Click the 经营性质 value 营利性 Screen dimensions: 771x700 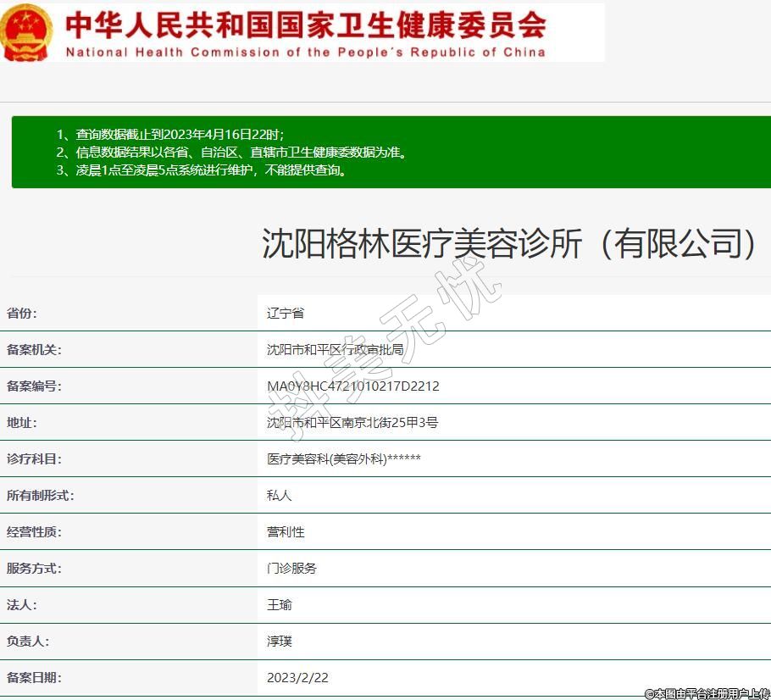(x=286, y=531)
